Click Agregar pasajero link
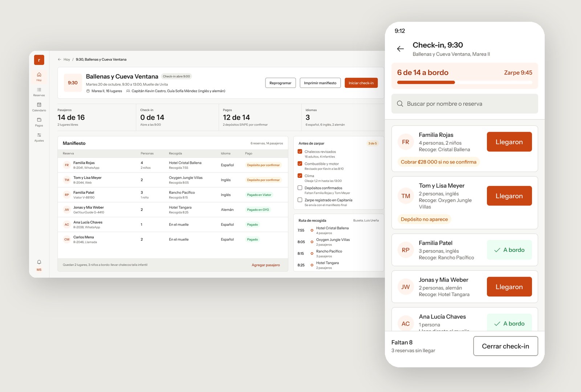 pyautogui.click(x=266, y=265)
